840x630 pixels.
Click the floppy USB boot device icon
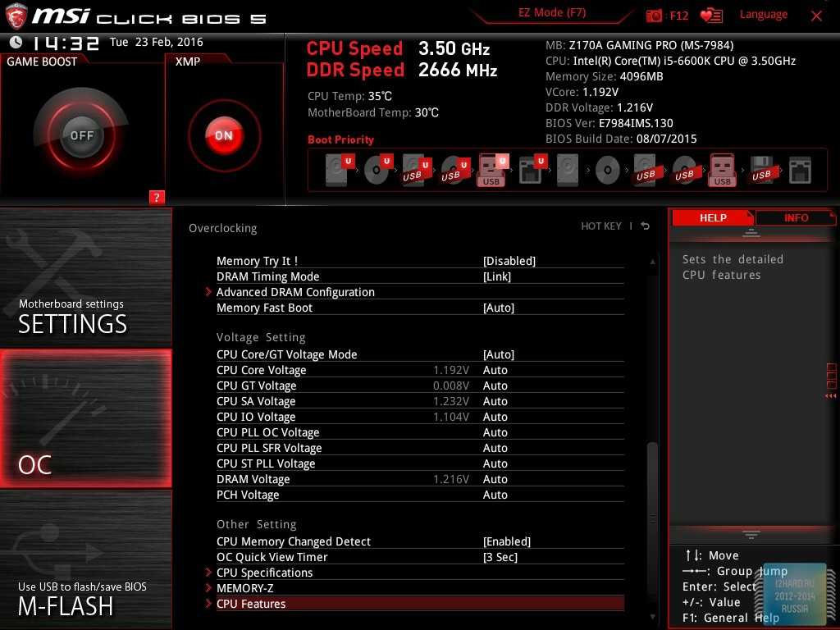pyautogui.click(x=761, y=170)
